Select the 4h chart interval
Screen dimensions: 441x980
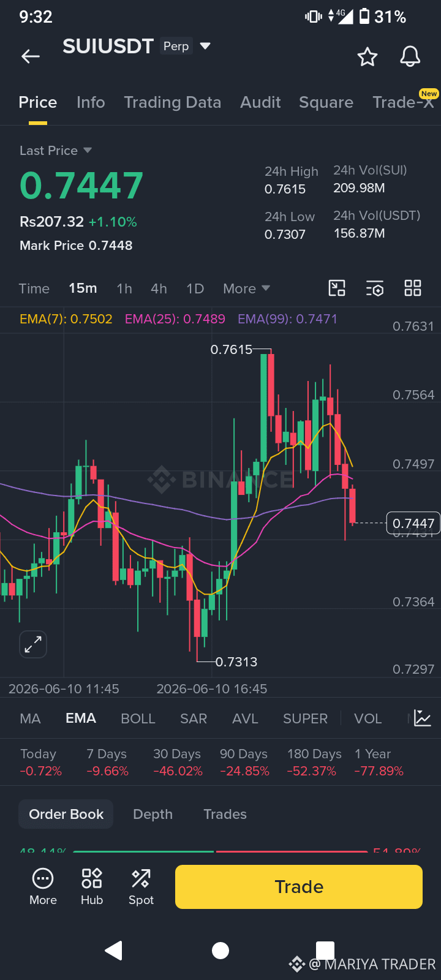(x=159, y=288)
